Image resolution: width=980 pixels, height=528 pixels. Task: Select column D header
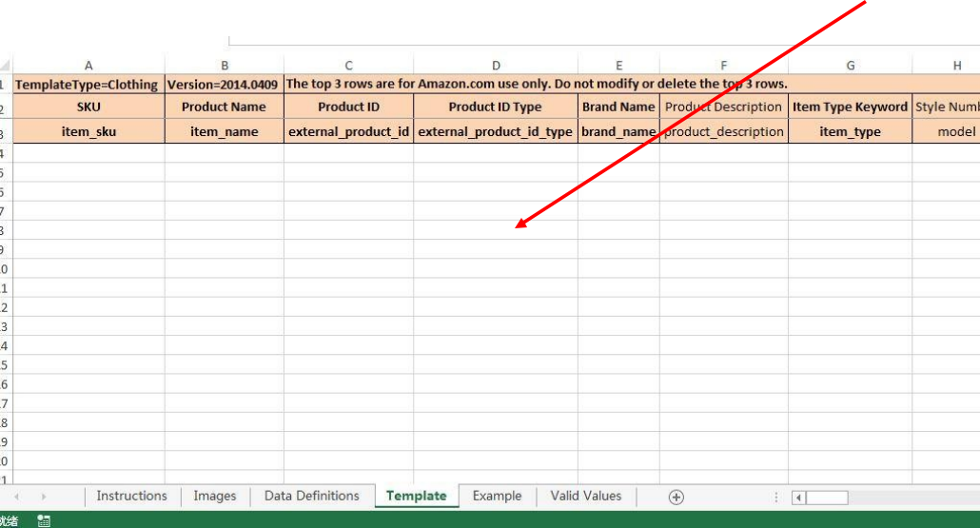point(496,66)
